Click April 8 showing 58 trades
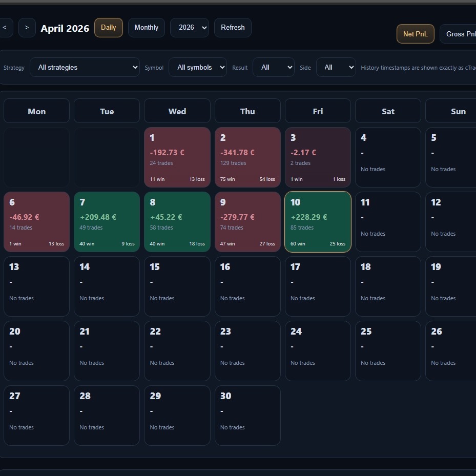This screenshot has height=476, width=476. (x=177, y=222)
